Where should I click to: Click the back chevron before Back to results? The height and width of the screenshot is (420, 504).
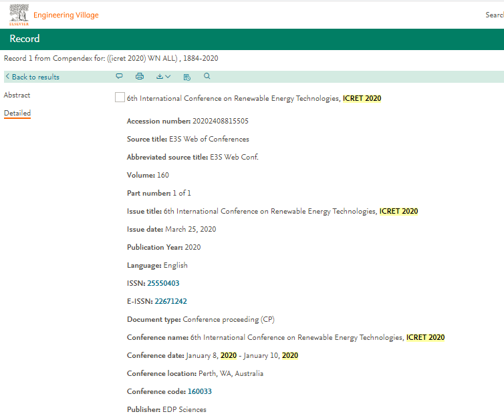point(7,77)
